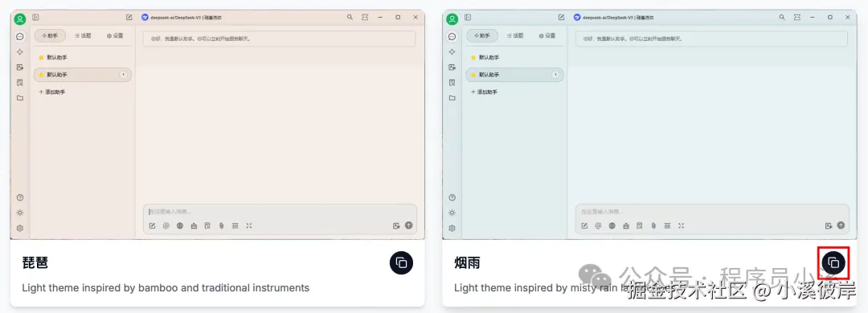Screen dimensions: 868x313
Task: Click the 琵琶 theme title text
Action: tap(35, 263)
